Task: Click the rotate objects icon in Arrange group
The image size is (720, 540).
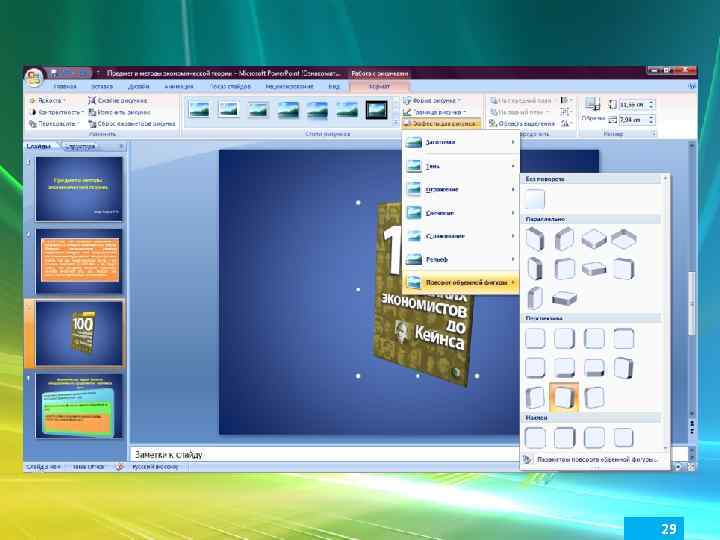Action: click(x=565, y=124)
